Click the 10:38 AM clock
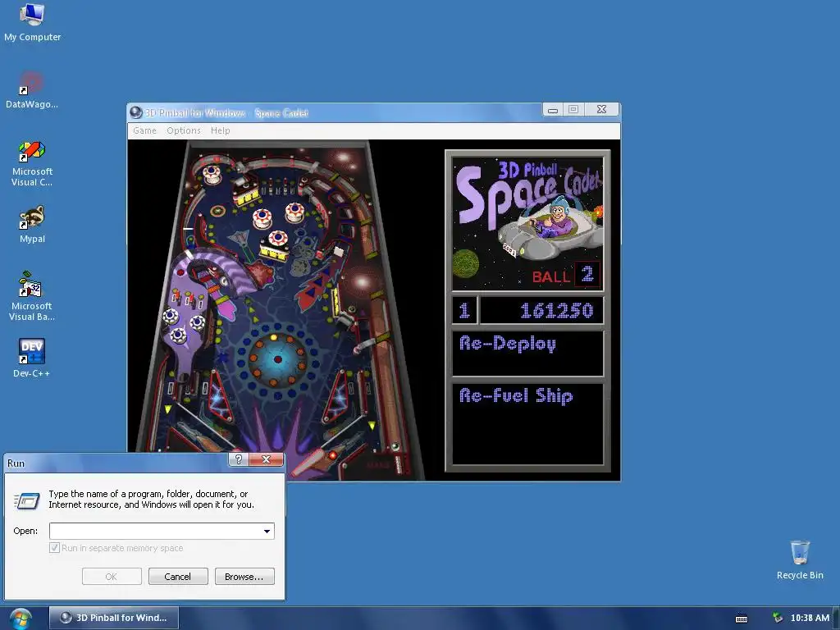Image resolution: width=840 pixels, height=630 pixels. click(810, 618)
